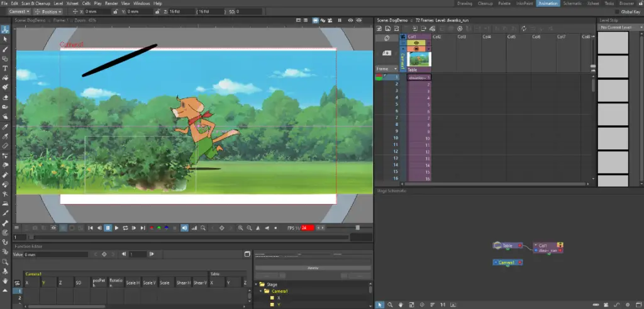
Task: Open the viewer options menu icon
Action: point(17,228)
